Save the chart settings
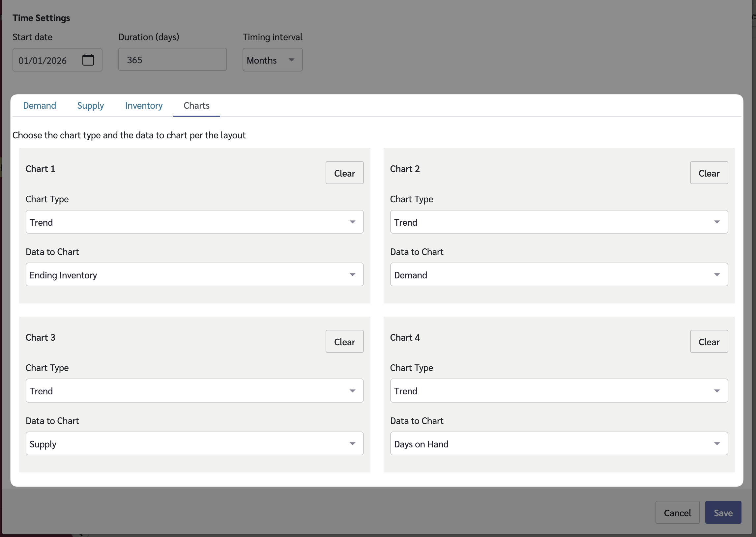This screenshot has height=537, width=756. coord(723,513)
